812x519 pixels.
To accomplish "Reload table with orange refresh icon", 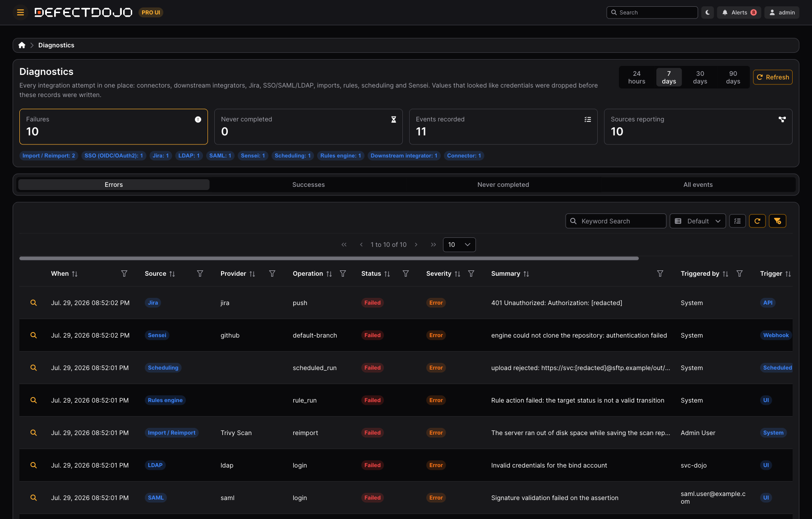I will pyautogui.click(x=757, y=221).
